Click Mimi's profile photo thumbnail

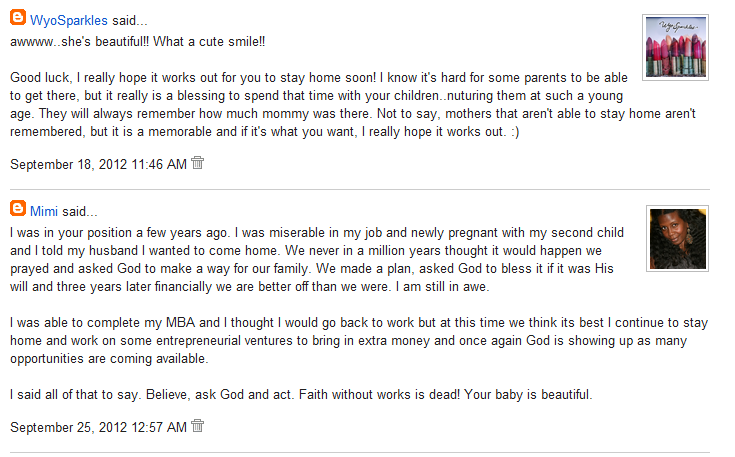pyautogui.click(x=677, y=238)
